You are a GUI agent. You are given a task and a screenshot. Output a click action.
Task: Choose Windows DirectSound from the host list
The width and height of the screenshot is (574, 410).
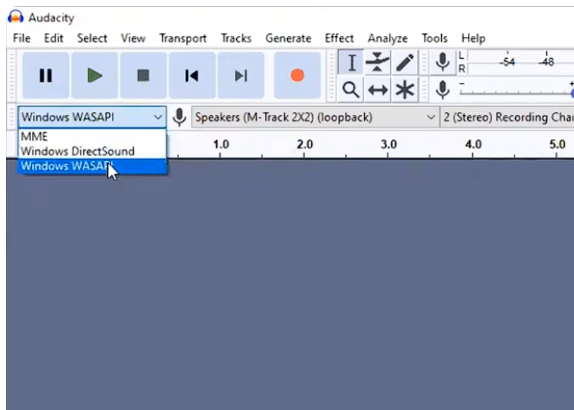coord(92,151)
